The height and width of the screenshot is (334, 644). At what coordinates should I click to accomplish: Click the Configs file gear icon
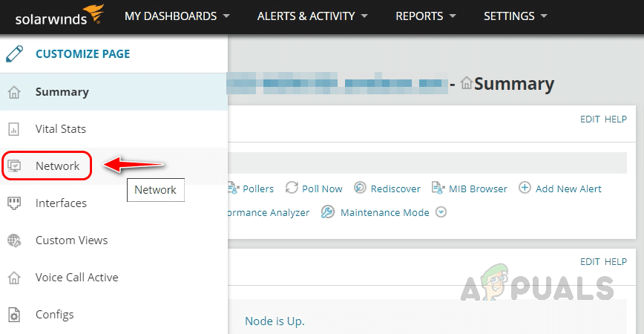(14, 315)
